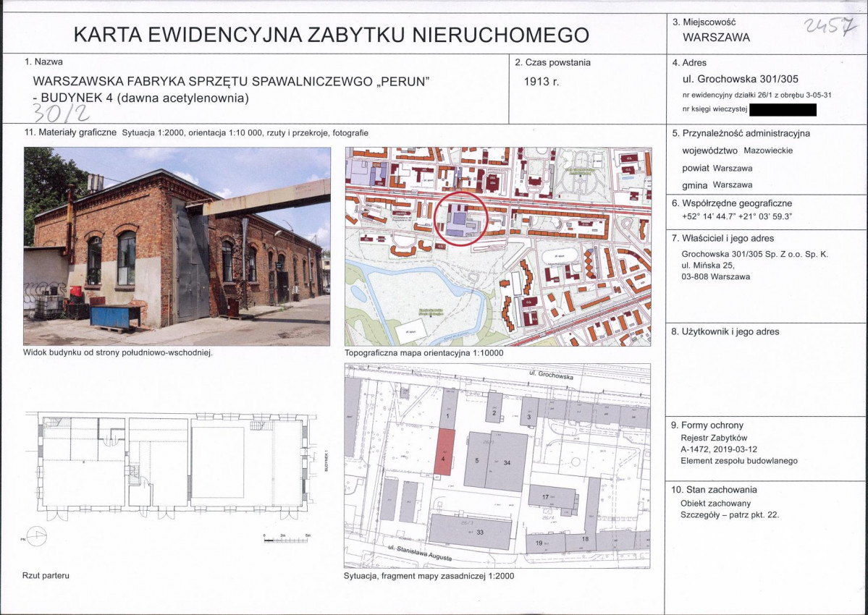The width and height of the screenshot is (868, 615).
Task: Select the '1. Nazwa' field label
Action: [43, 62]
